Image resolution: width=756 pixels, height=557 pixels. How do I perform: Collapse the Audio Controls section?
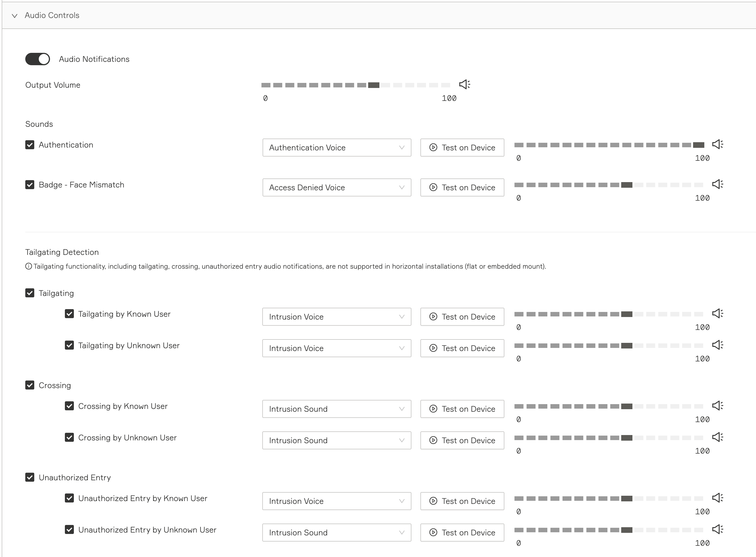tap(15, 15)
